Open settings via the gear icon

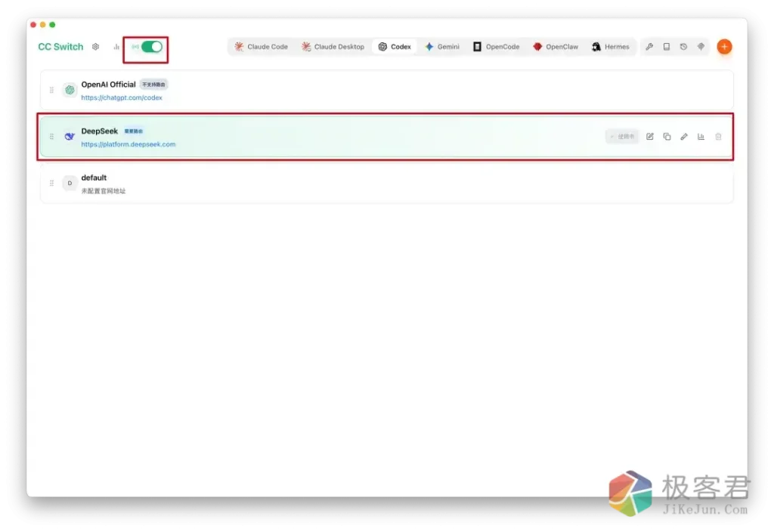tap(95, 46)
